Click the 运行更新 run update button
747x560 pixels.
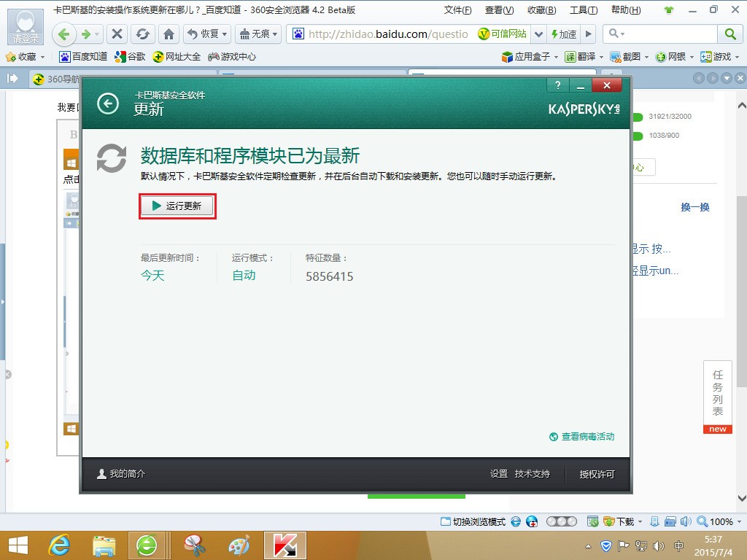click(x=177, y=206)
